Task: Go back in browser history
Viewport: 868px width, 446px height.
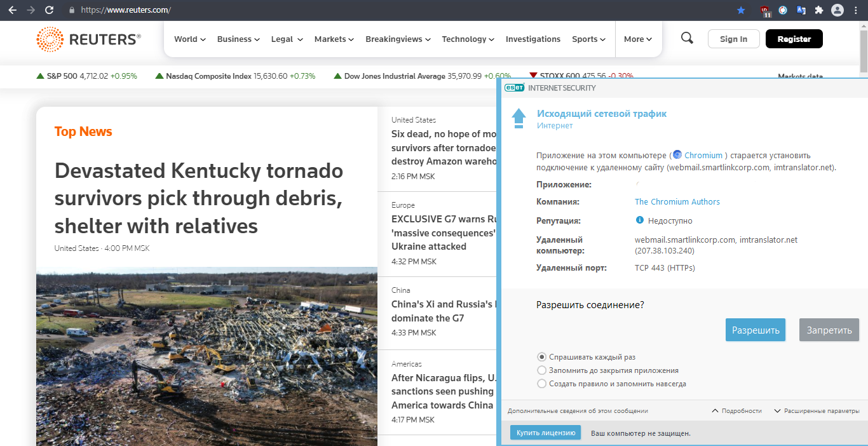Action: tap(12, 10)
